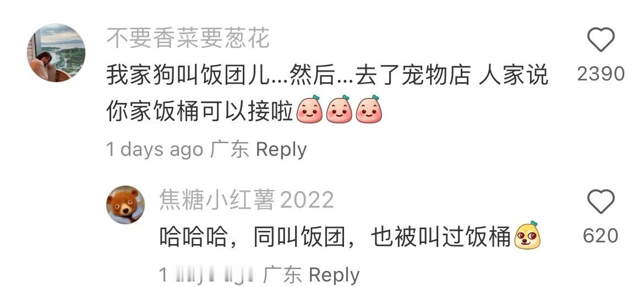Tap the username 焦糖小红薯 2022

pyautogui.click(x=247, y=201)
